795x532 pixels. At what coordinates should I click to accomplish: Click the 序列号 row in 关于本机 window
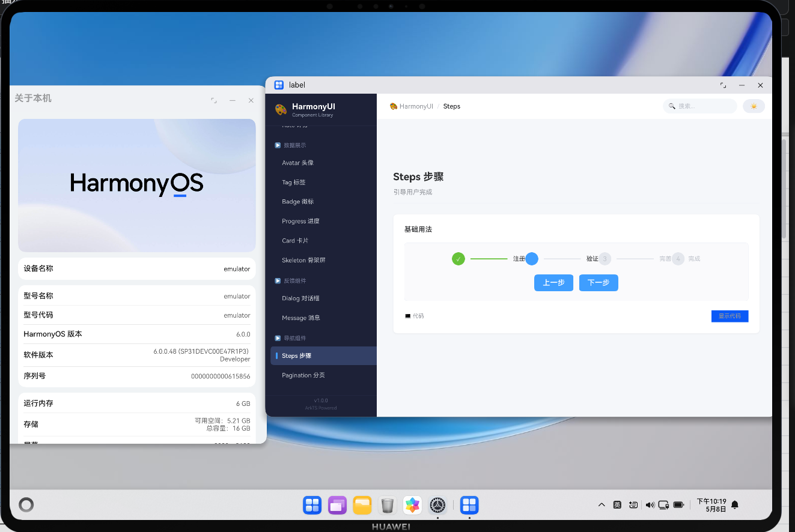click(x=137, y=376)
